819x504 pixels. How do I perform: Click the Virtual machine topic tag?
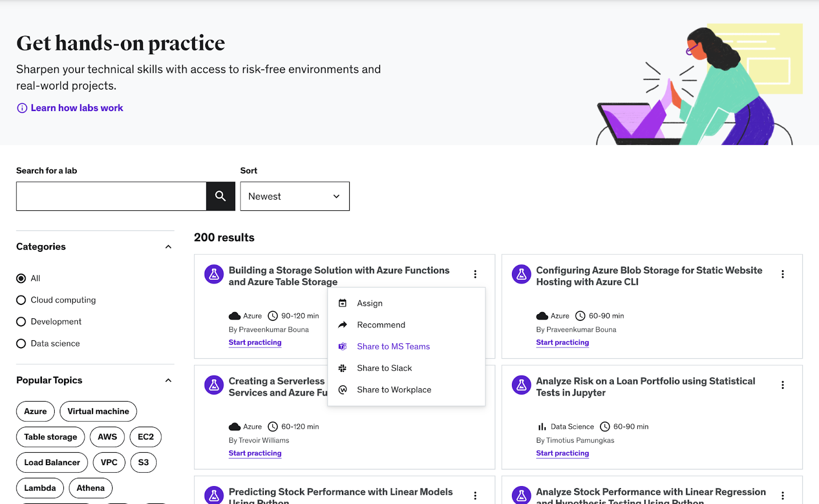tap(98, 411)
